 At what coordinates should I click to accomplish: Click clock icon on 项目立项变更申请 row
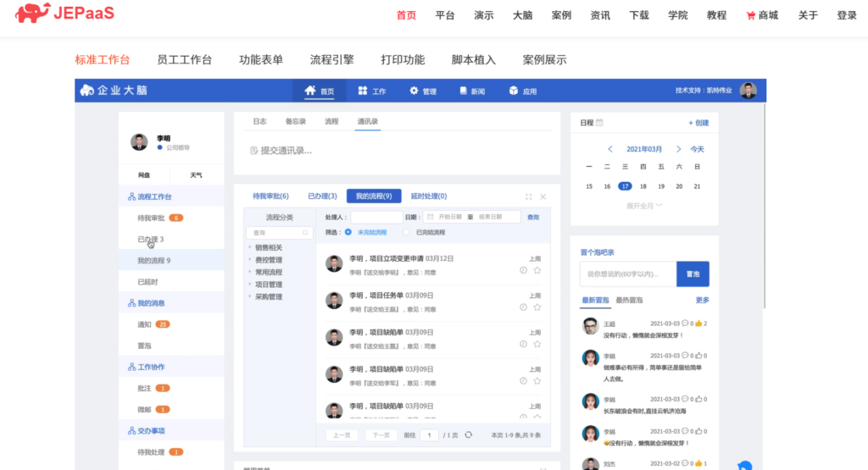click(523, 270)
